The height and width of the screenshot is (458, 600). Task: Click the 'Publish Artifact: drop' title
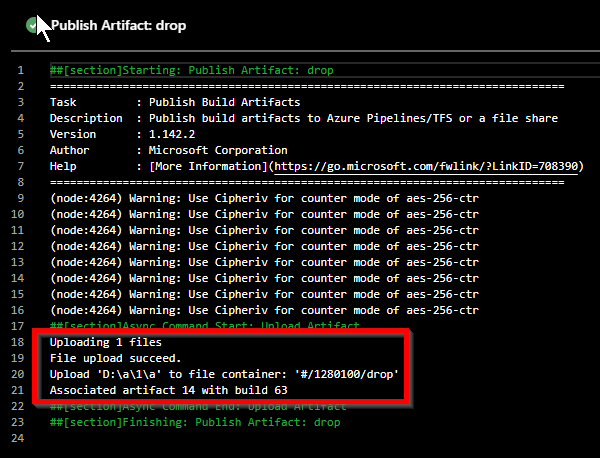(118, 25)
